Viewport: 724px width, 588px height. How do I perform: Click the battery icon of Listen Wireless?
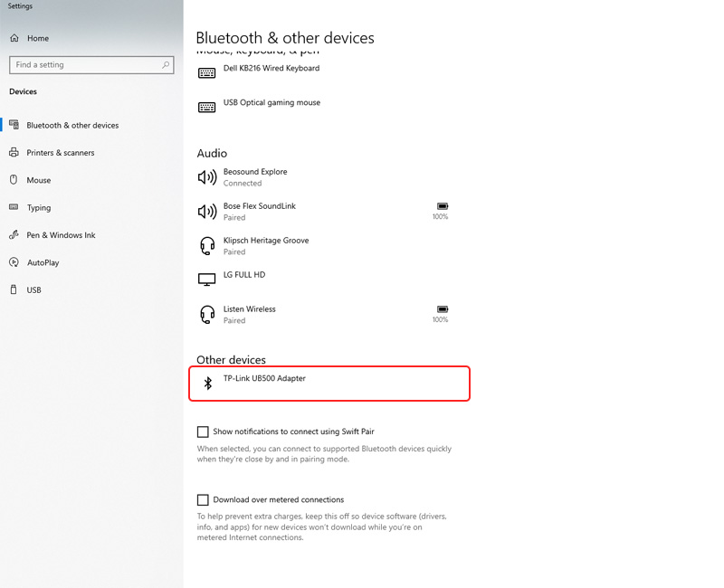443,308
